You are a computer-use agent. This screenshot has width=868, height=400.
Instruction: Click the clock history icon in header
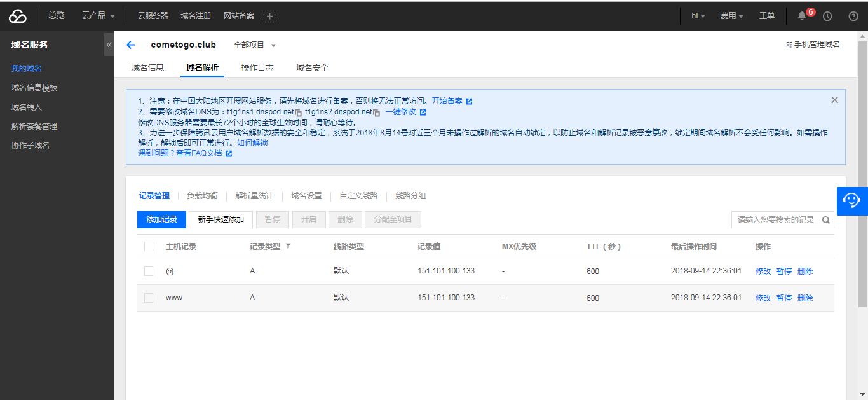tap(827, 16)
